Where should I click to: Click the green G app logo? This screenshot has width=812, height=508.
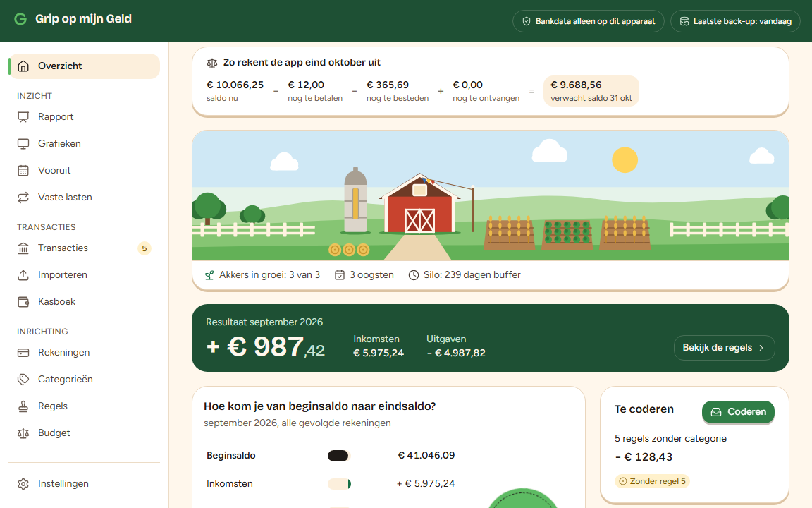click(x=20, y=19)
